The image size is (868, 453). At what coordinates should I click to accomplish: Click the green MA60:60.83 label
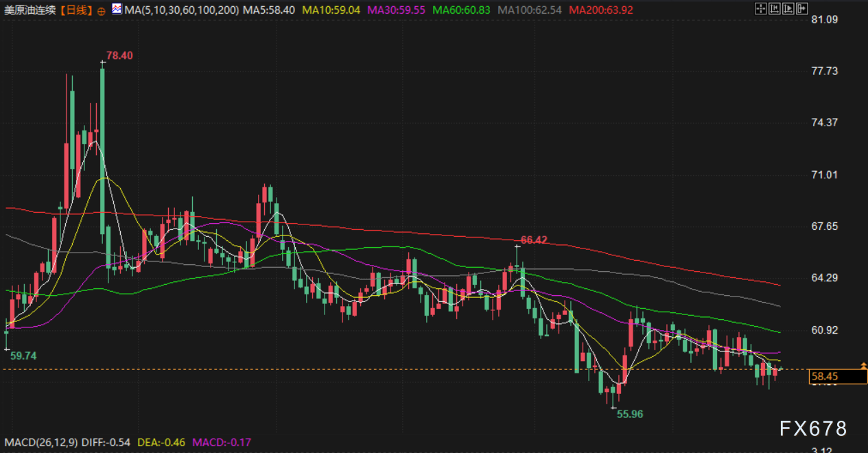click(x=461, y=10)
